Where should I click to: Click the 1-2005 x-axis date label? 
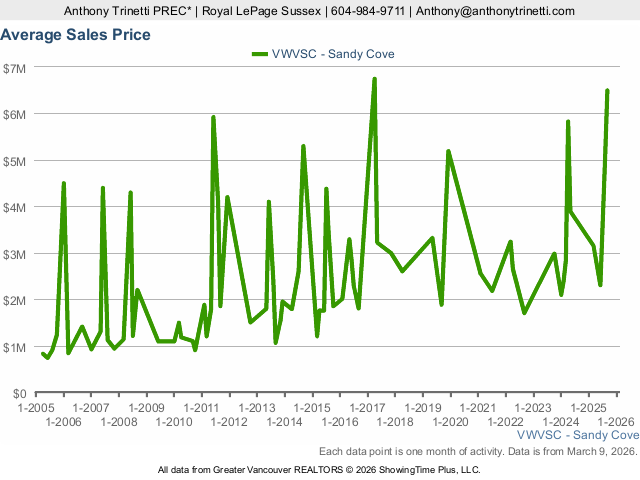point(36,408)
